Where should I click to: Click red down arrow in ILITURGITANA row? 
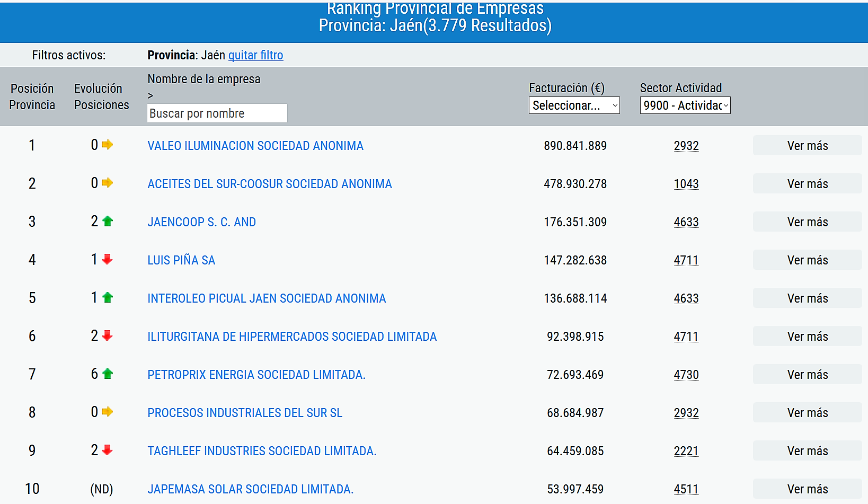point(108,335)
